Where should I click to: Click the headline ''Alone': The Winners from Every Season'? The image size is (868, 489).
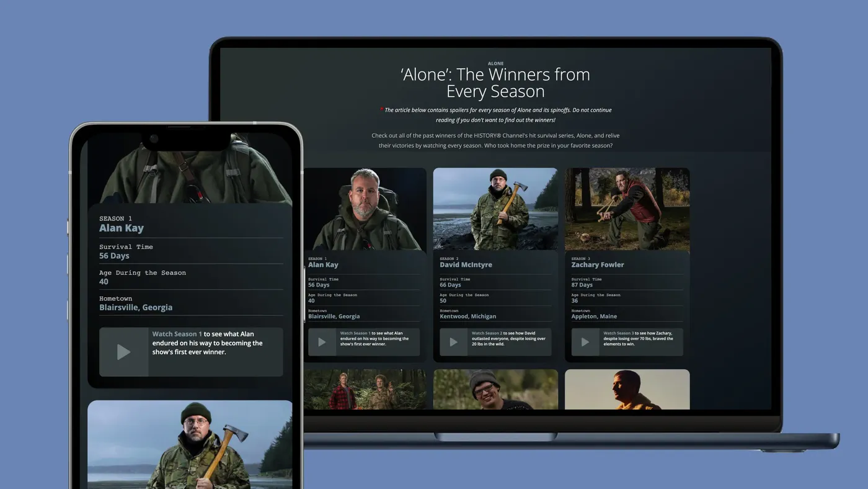495,83
